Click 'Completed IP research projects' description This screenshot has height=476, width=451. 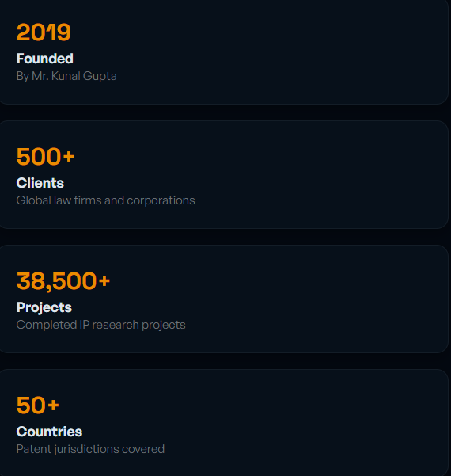coord(100,325)
